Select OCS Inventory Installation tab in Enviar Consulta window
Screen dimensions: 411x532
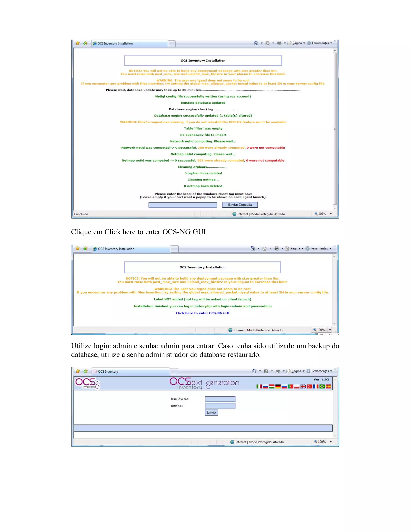[x=129, y=43]
